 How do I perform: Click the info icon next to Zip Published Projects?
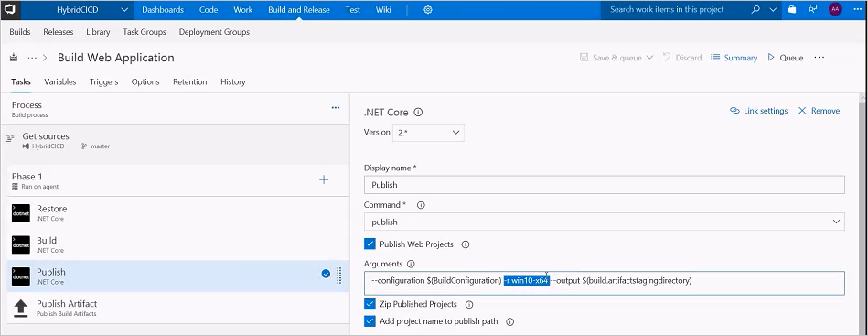pyautogui.click(x=469, y=304)
